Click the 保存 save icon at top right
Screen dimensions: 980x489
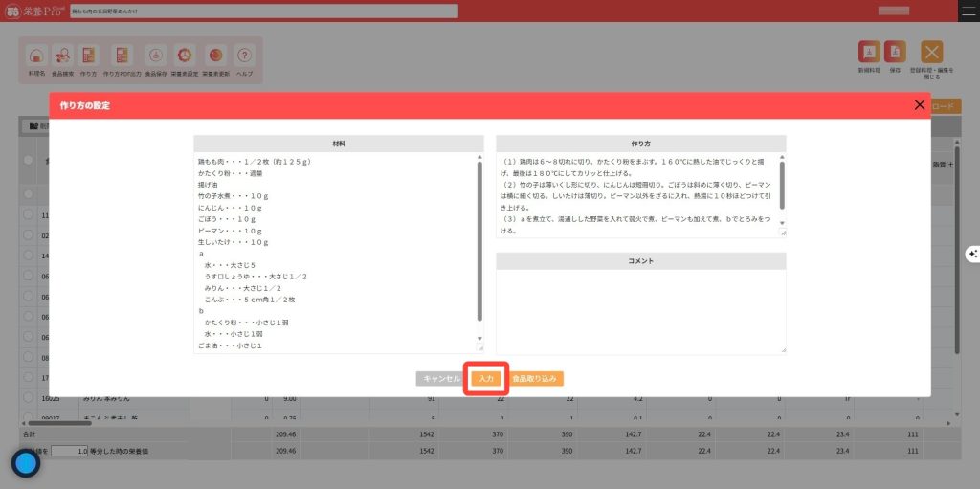click(895, 54)
